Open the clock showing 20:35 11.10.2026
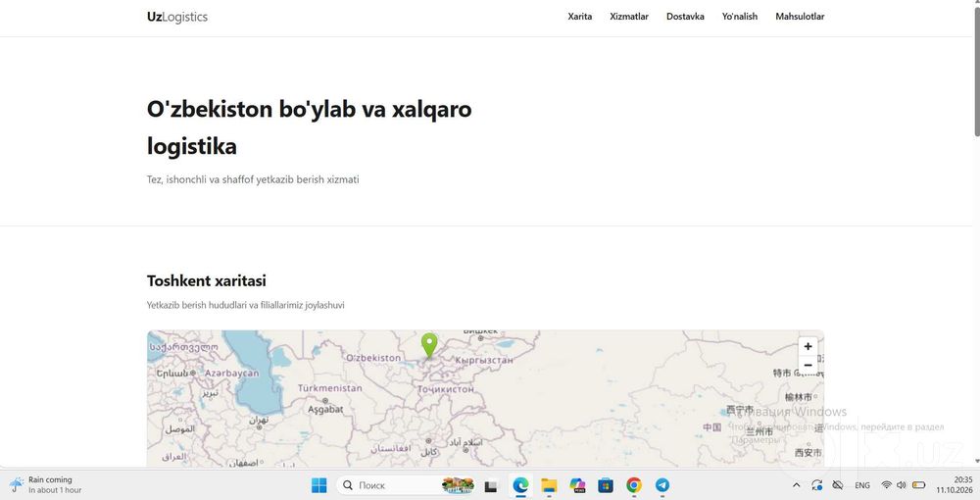The height and width of the screenshot is (500, 980). (955, 485)
